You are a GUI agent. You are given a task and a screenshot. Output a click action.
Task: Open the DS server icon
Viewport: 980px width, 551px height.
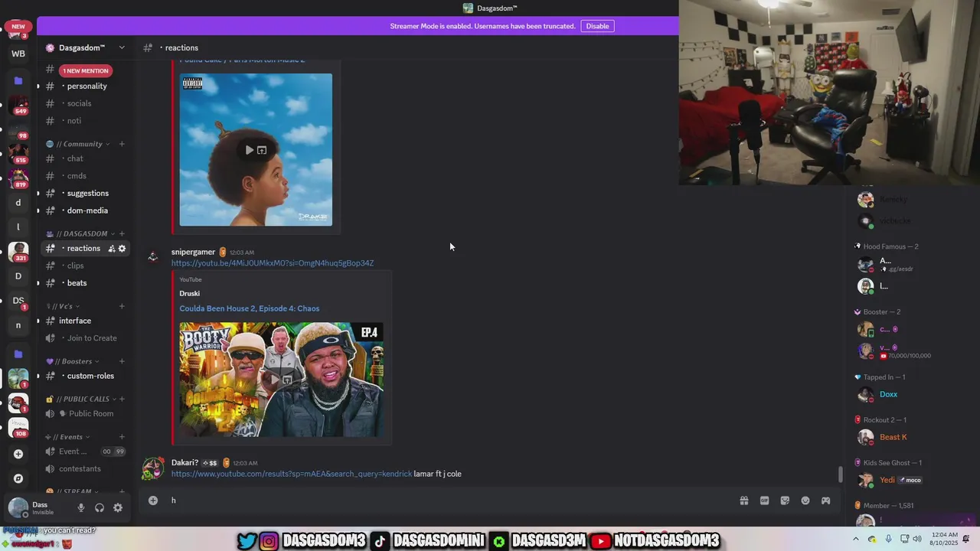[18, 301]
